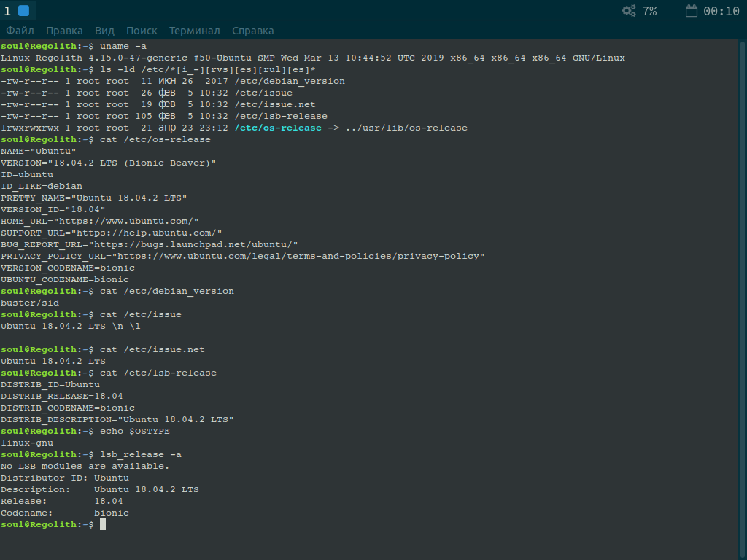
Task: Select the PRIVACY_POLICY_URL line
Action: (x=242, y=256)
